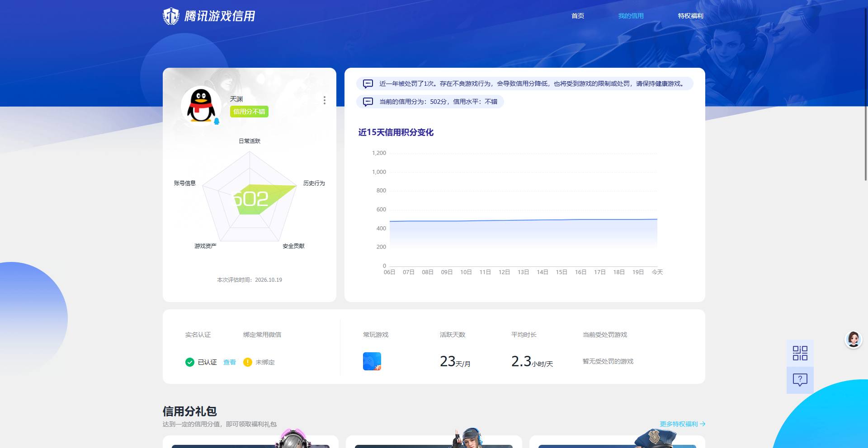The height and width of the screenshot is (448, 868).
Task: Click the 账号信息 radar label
Action: (185, 183)
